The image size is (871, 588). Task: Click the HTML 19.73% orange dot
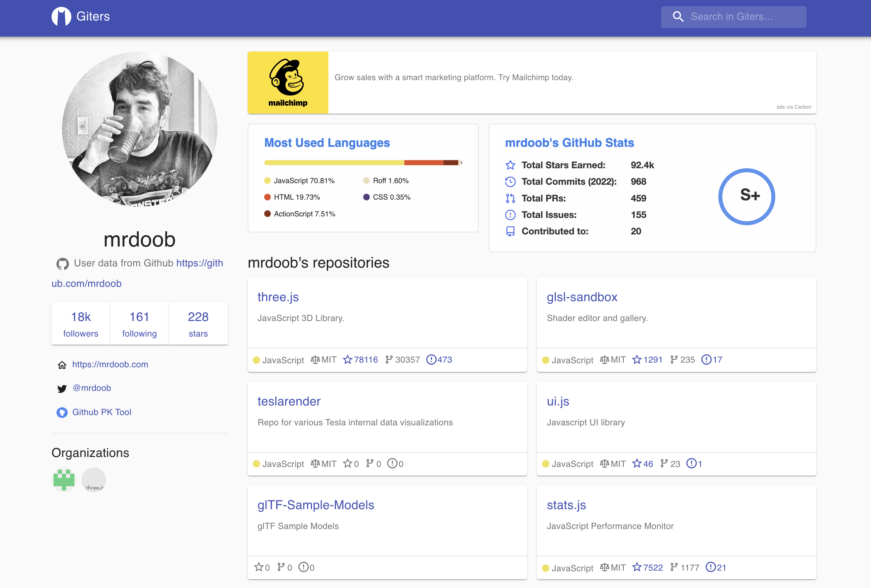click(x=267, y=197)
